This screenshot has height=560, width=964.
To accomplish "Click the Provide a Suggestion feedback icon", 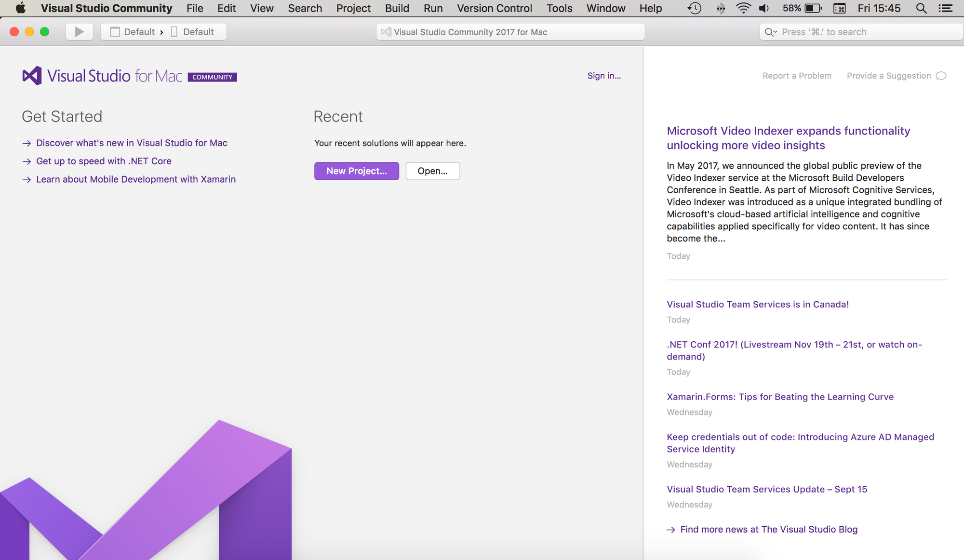I will (x=942, y=75).
